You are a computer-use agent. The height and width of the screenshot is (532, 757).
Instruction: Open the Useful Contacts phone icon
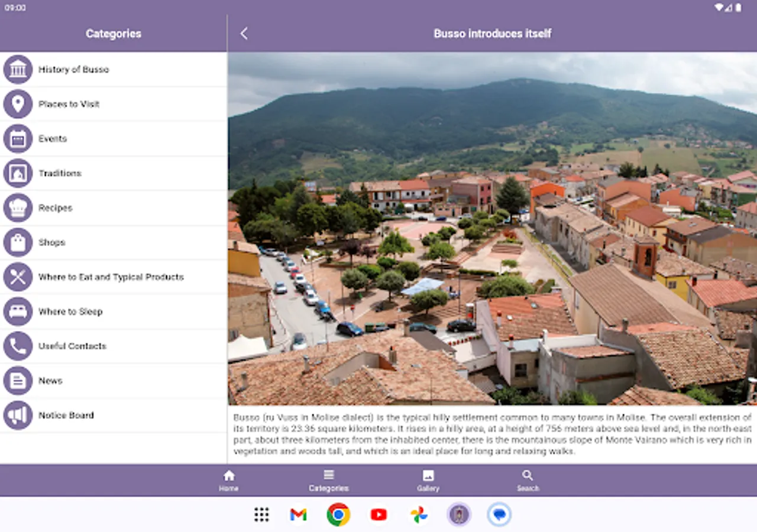(18, 346)
